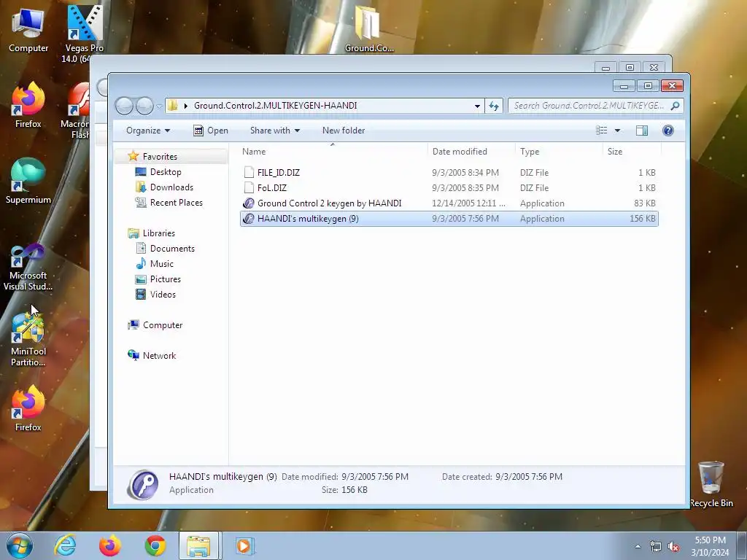Image resolution: width=747 pixels, height=560 pixels.
Task: Open recent pages dropdown next to Forward
Action: [x=159, y=106]
